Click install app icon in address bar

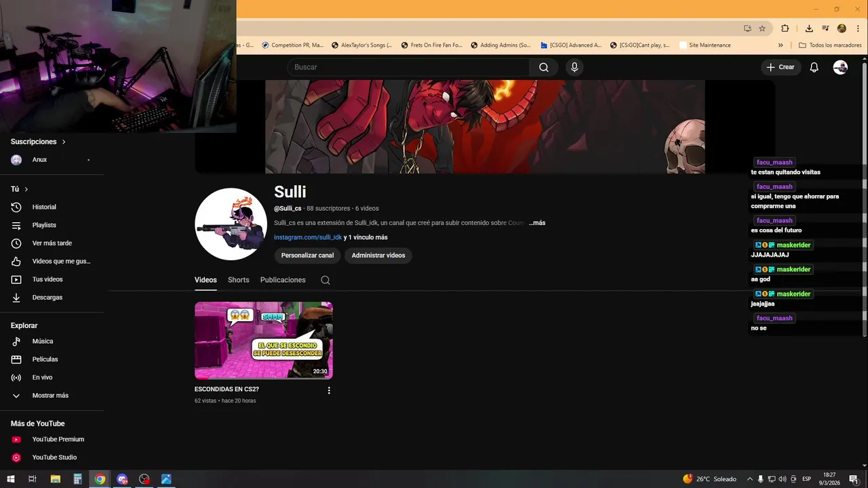(747, 28)
